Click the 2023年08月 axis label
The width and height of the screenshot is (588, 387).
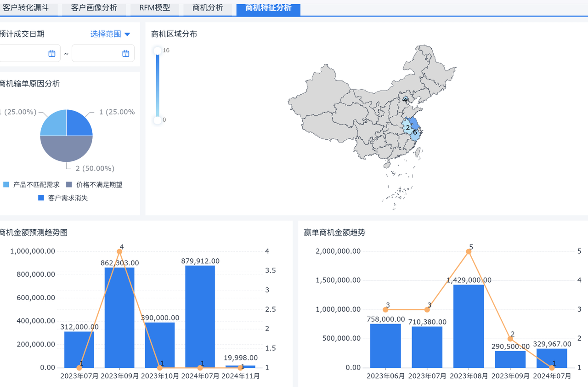pos(469,376)
